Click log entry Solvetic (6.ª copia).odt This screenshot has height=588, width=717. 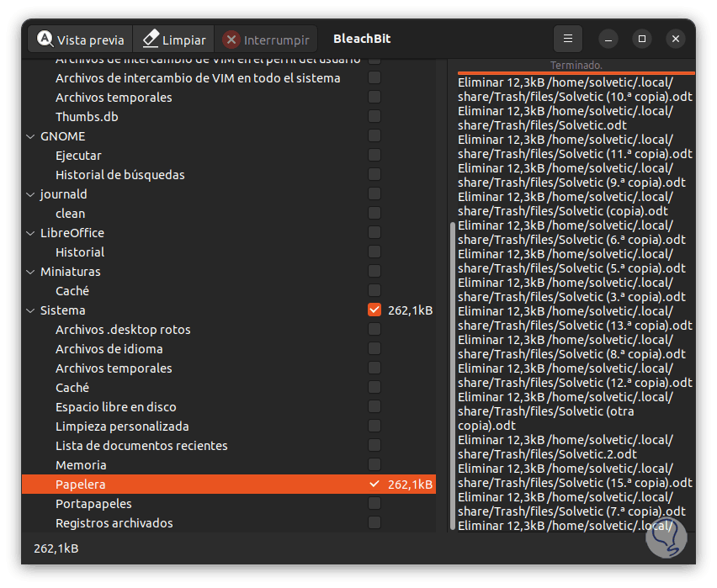[x=571, y=232]
